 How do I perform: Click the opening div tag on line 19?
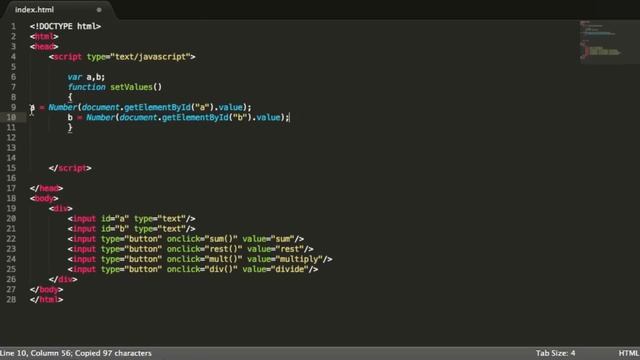click(60, 209)
